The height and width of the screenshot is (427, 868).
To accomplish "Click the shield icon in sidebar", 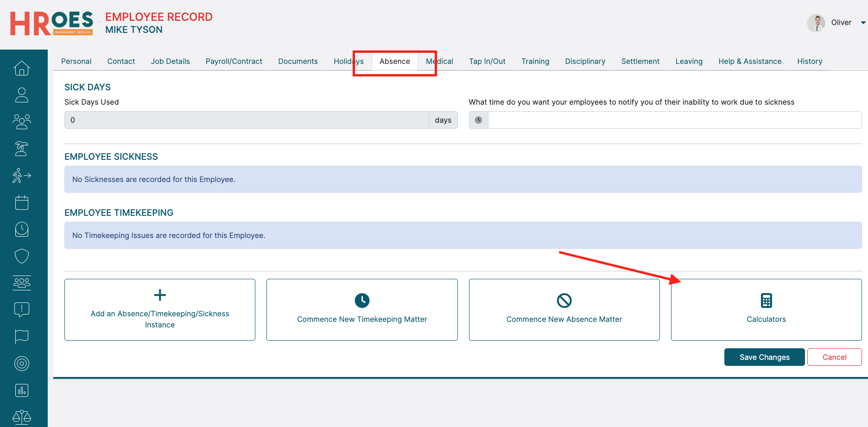I will (22, 256).
